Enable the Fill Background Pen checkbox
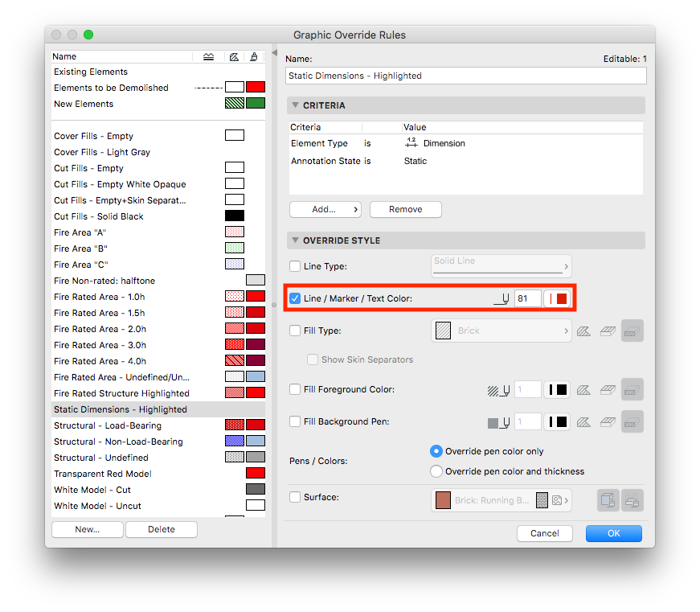The width and height of the screenshot is (700, 612). click(295, 421)
